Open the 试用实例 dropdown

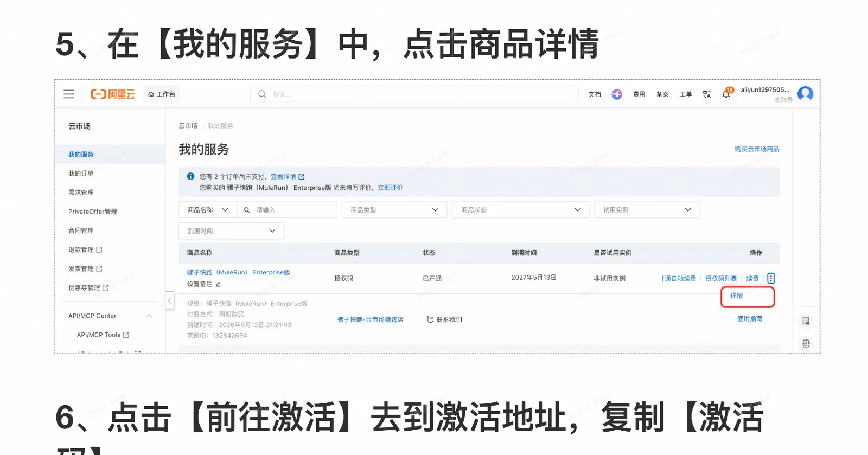pyautogui.click(x=647, y=210)
